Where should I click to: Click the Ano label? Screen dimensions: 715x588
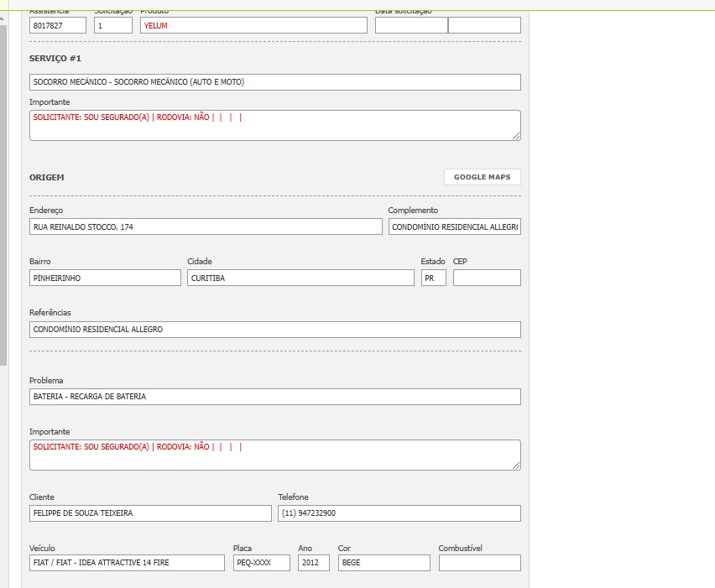305,548
